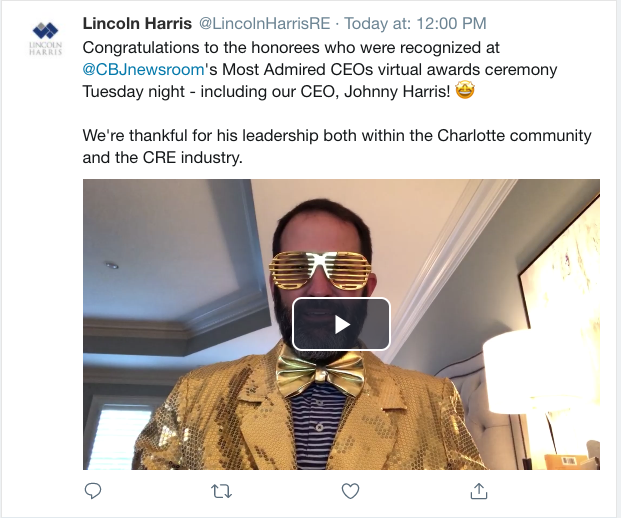Viewport: 621px width, 518px height.
Task: Reply to the Lincoln Harris tweet
Action: tap(93, 491)
